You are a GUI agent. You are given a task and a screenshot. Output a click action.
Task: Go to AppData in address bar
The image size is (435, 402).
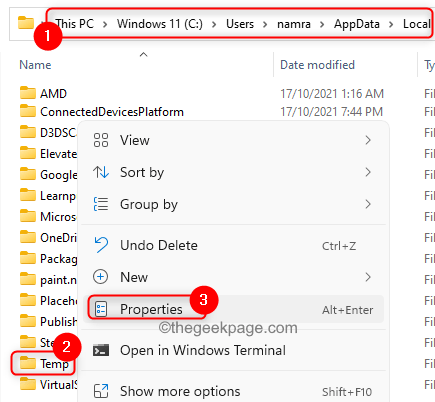(357, 24)
